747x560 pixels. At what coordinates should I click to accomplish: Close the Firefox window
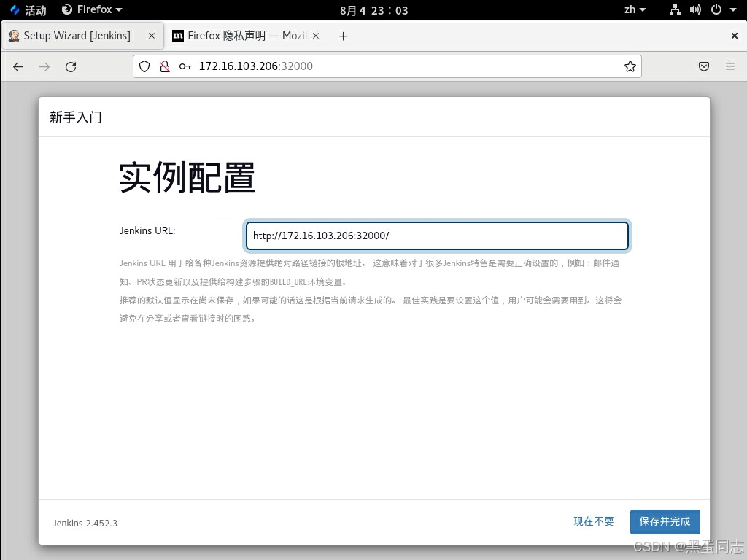coord(734,36)
